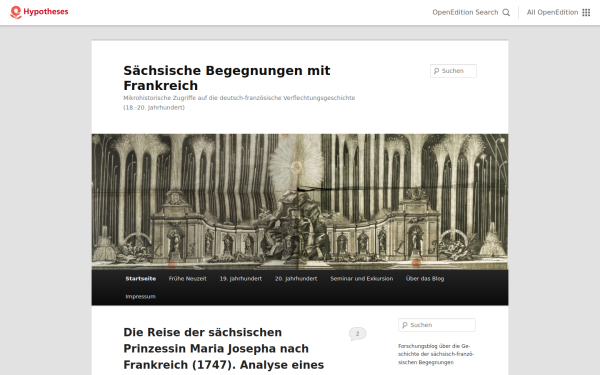Open the All OpenEdition grid icon
This screenshot has width=600, height=375.
pos(586,12)
